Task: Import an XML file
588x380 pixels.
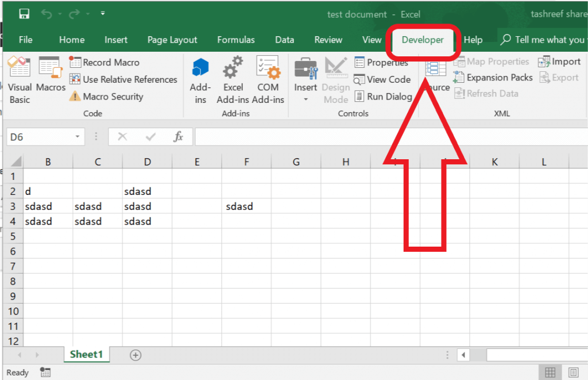Action: tap(559, 62)
